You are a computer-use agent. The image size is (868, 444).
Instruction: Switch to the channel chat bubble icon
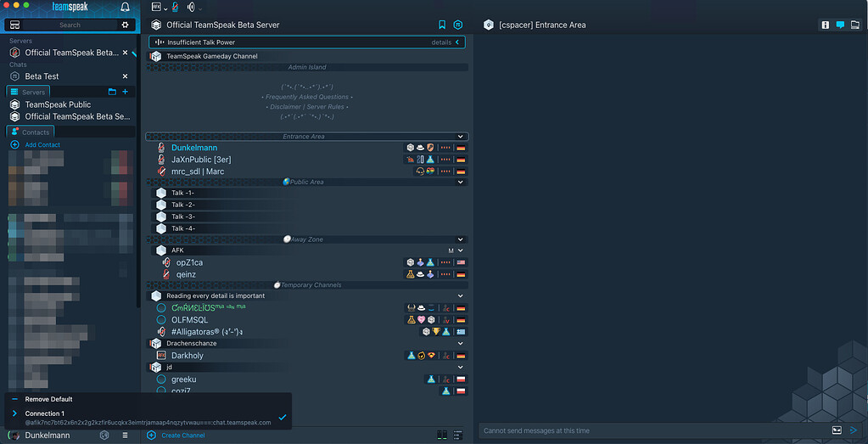tap(839, 25)
